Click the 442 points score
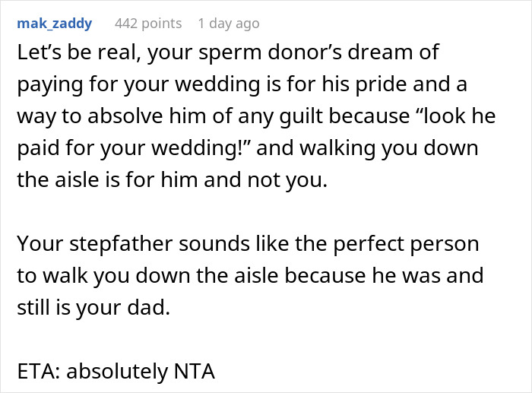 point(148,23)
